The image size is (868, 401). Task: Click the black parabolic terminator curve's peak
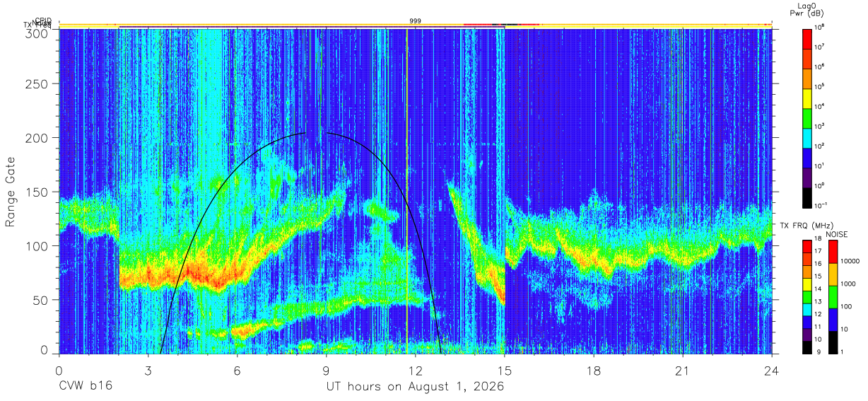[x=316, y=132]
